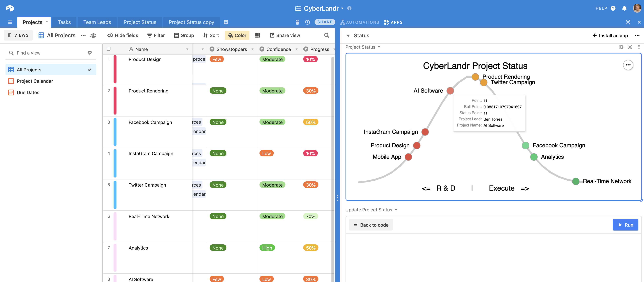
Task: Click the search magnifier in toolbar
Action: point(327,35)
